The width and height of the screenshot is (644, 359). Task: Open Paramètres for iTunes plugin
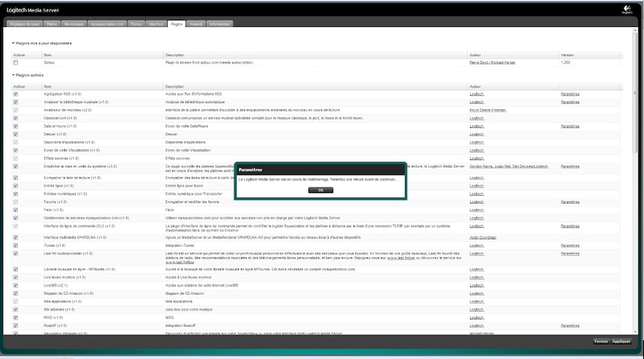570,246
